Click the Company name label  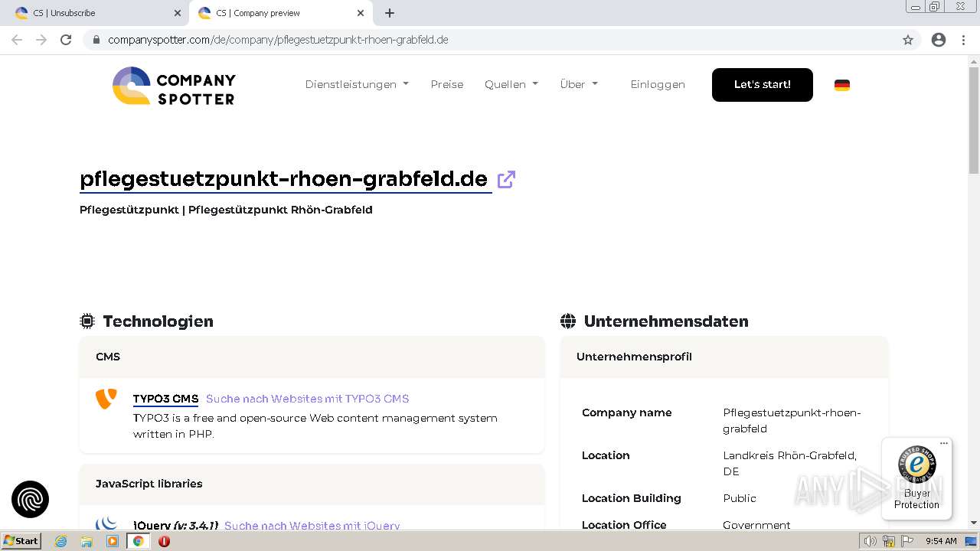pyautogui.click(x=627, y=412)
